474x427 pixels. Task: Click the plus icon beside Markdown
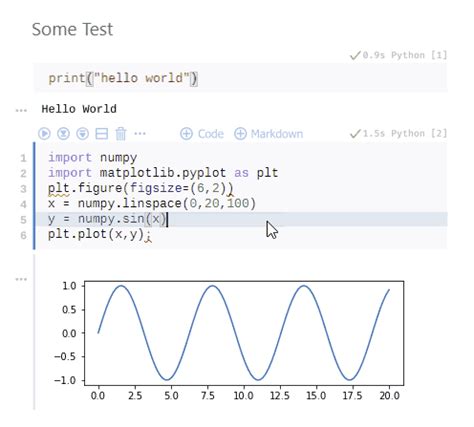[x=240, y=134]
